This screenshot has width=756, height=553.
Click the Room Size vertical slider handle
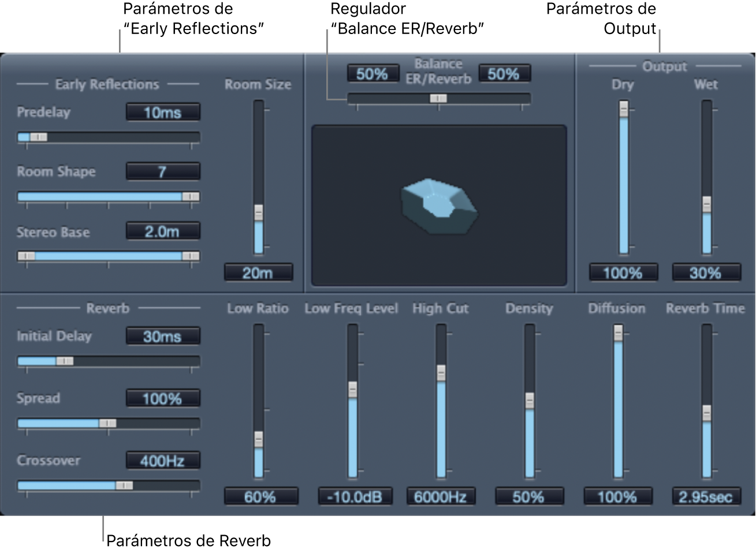pos(259,212)
